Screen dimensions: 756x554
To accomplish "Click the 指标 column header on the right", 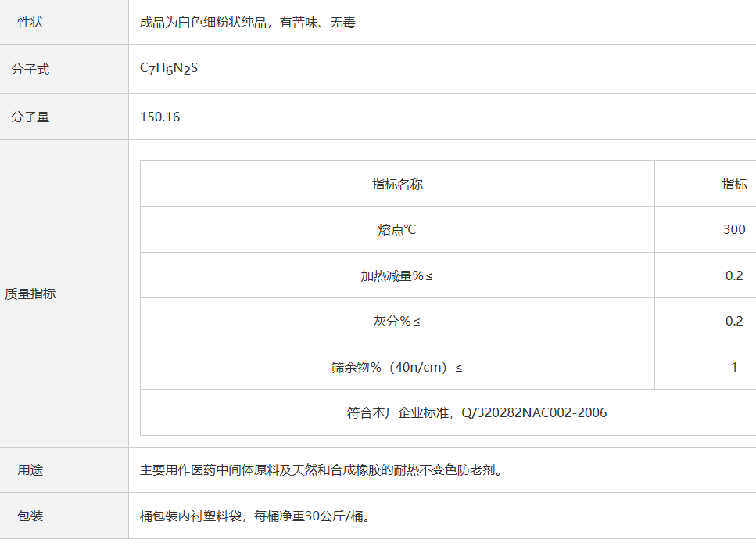I will (x=733, y=184).
